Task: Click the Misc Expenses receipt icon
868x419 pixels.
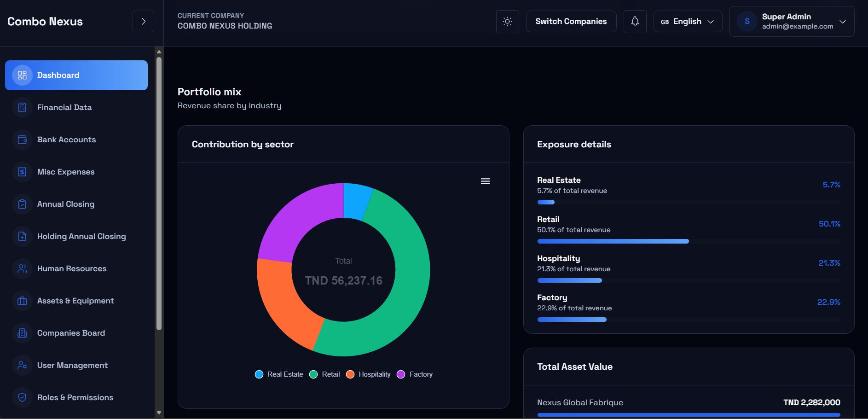Action: click(22, 172)
